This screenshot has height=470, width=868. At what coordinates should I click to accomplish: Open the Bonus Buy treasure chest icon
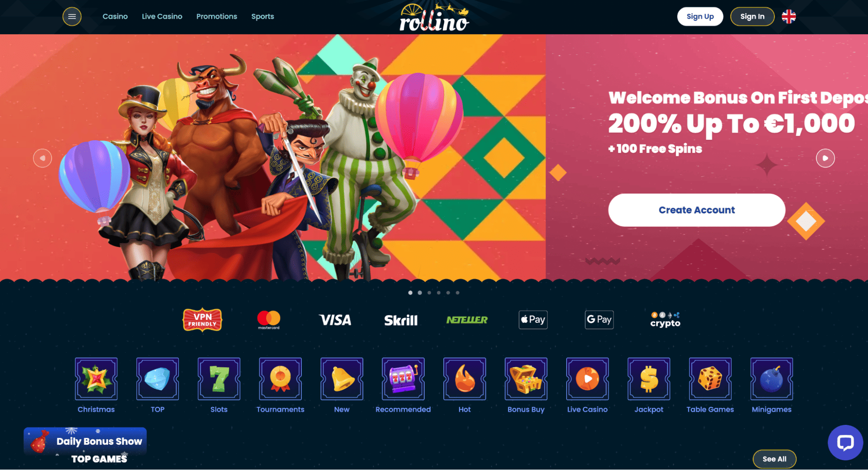pyautogui.click(x=526, y=379)
